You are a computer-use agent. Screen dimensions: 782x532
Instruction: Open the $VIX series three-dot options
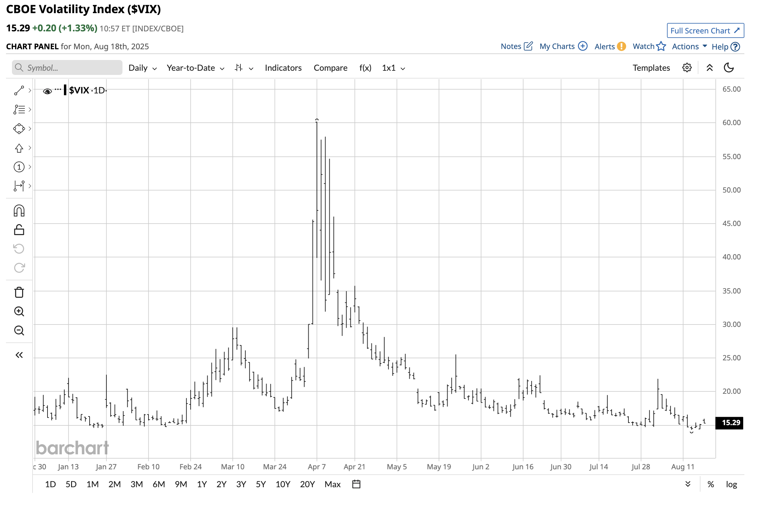[58, 90]
